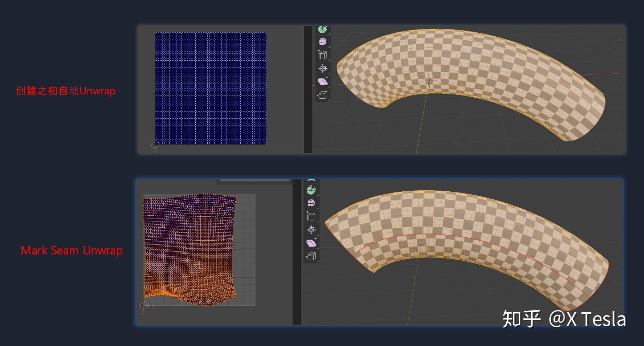The height and width of the screenshot is (346, 644).
Task: Select the Smooth tool in the top toolbar
Action: click(x=322, y=42)
